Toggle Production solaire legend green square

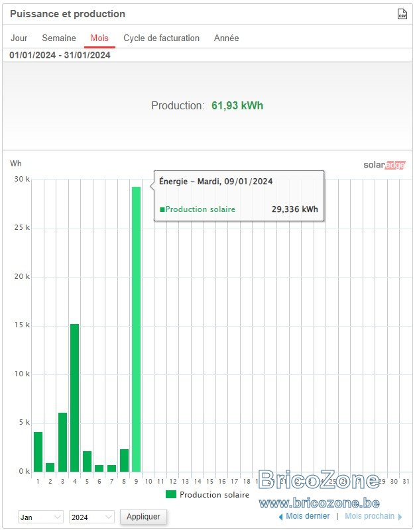coord(171,494)
